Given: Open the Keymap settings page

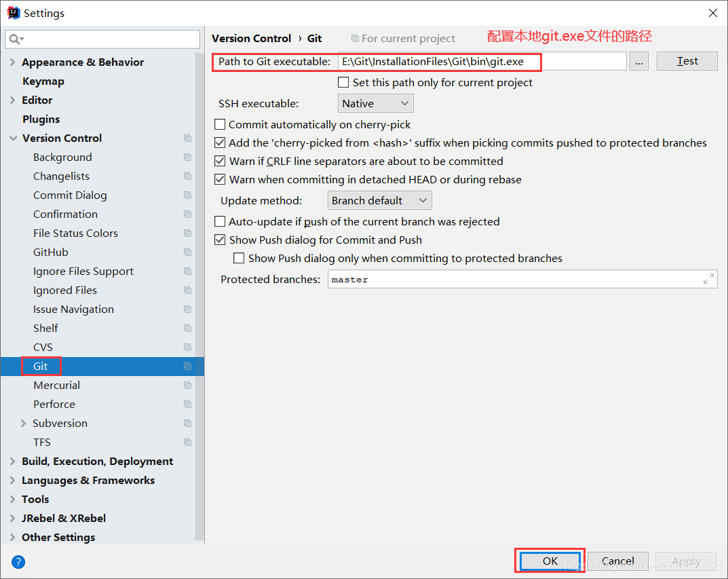Looking at the screenshot, I should 43,81.
